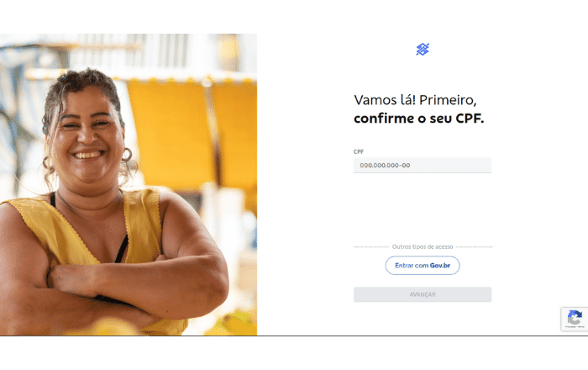Screen dimensions: 588x370
Task: Click the 'Outros tipos de acesso' divider text
Action: pyautogui.click(x=423, y=246)
